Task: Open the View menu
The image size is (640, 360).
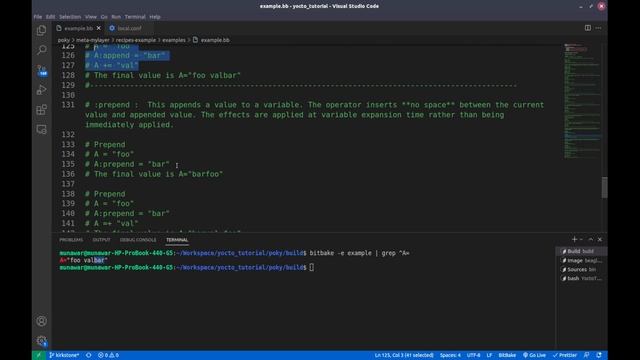Action: click(x=91, y=17)
